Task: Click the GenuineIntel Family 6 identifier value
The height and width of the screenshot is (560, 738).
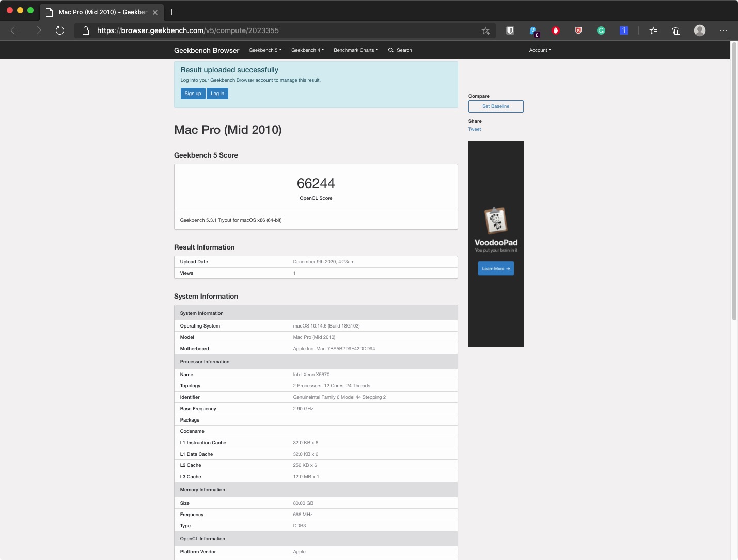Action: (x=339, y=397)
